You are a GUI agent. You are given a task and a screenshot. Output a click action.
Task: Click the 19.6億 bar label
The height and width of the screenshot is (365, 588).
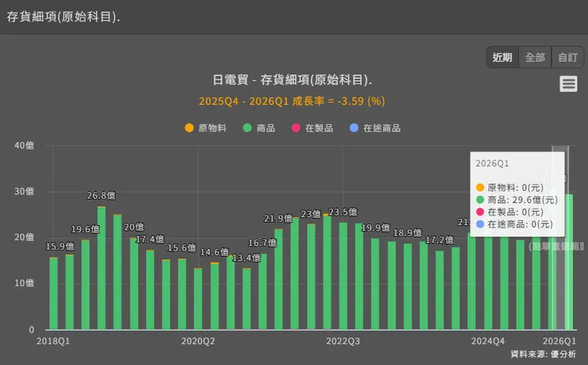(86, 229)
